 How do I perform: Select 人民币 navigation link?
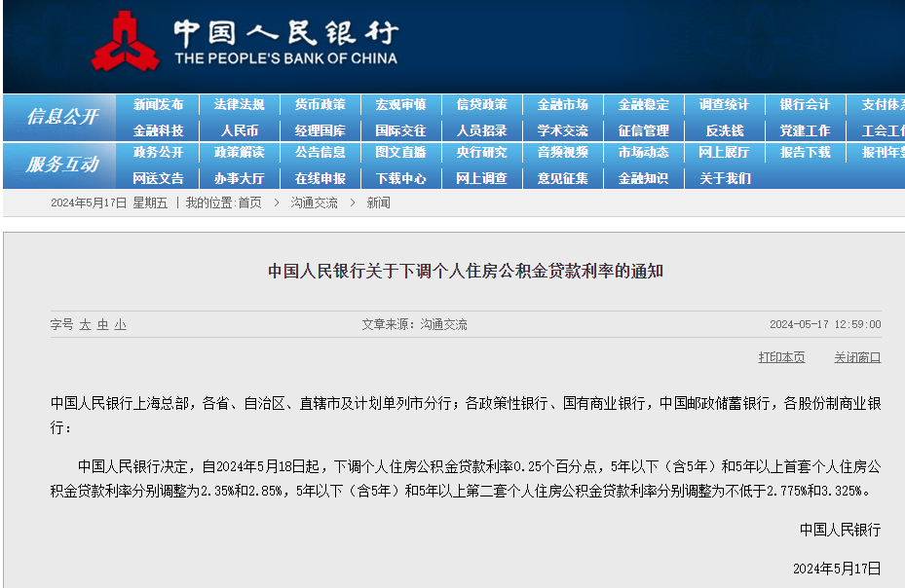point(239,131)
